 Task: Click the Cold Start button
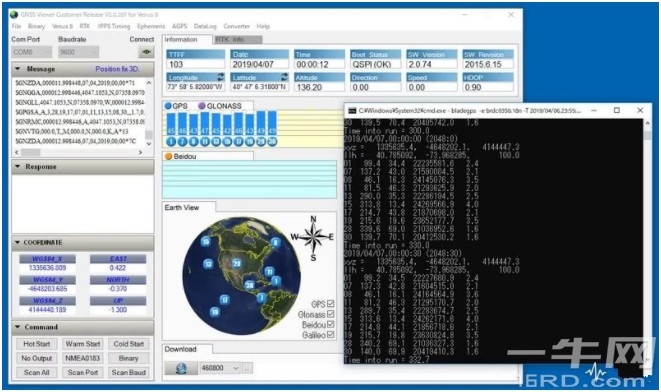click(x=129, y=344)
